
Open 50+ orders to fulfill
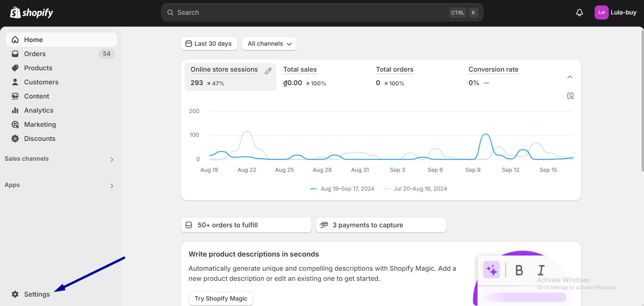click(x=246, y=225)
